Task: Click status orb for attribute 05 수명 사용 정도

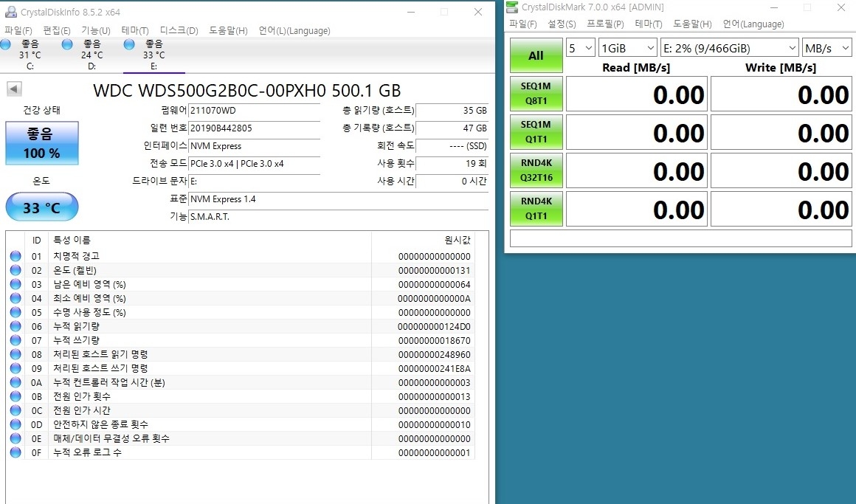Action: pos(15,312)
